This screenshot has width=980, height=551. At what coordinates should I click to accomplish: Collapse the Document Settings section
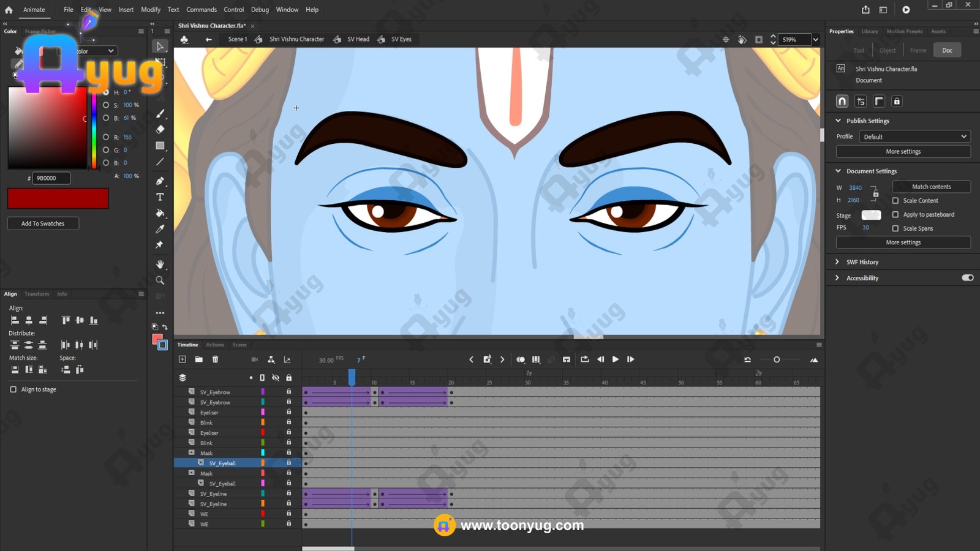(x=838, y=171)
